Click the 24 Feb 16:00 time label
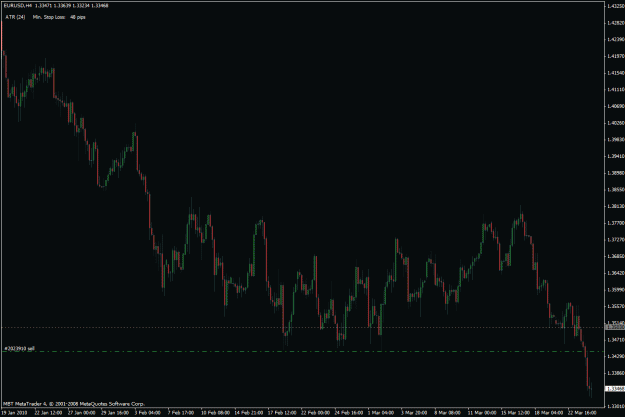 [x=349, y=413]
